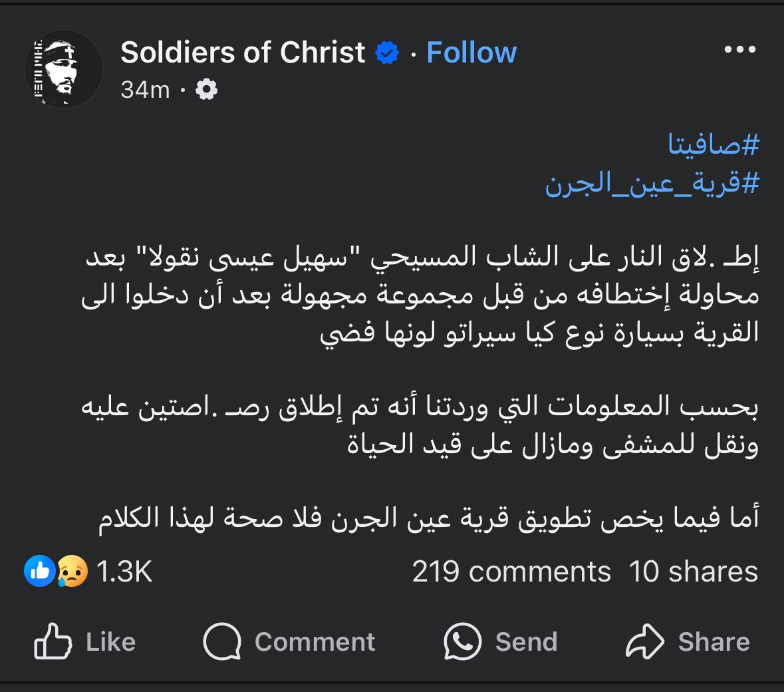
Task: View the 1.3K reactions list
Action: tap(124, 572)
